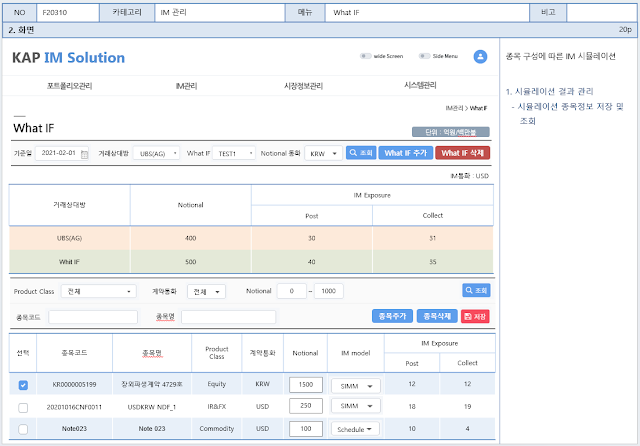
Task: Click the UBS(AG) summary row cell
Action: 69,238
